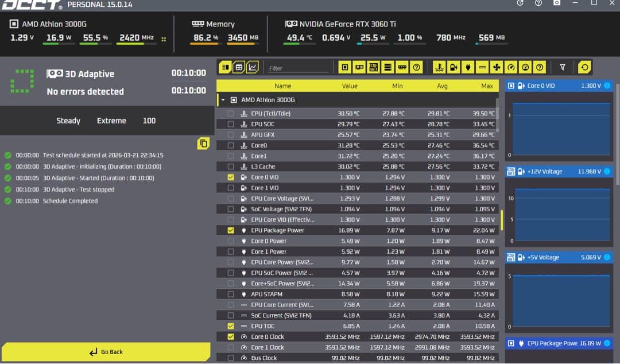Viewport: 620px width, 364px height.
Task: Click the graph panel vertical scrollbar
Action: click(618, 134)
